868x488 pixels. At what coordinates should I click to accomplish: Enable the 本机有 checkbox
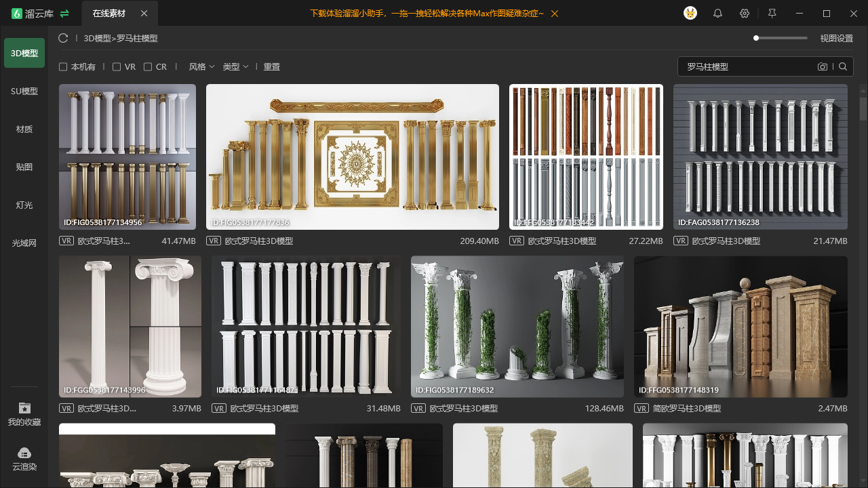63,66
